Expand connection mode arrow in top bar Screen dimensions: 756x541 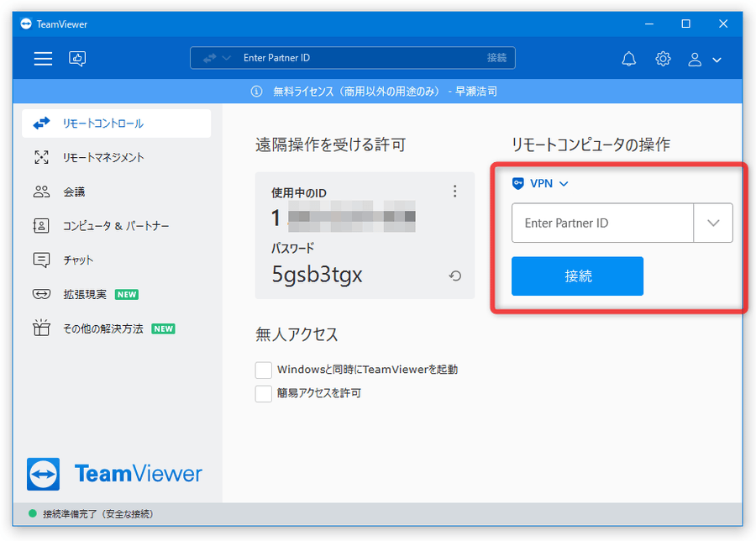point(227,58)
